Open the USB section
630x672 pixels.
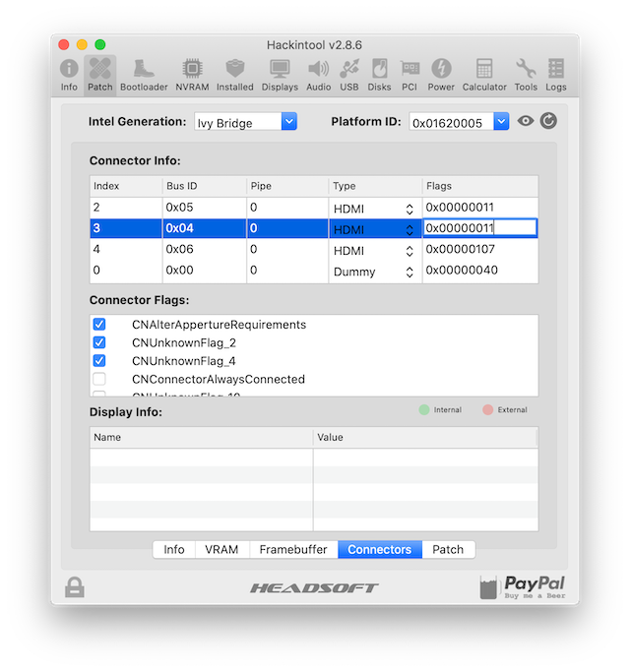(349, 76)
